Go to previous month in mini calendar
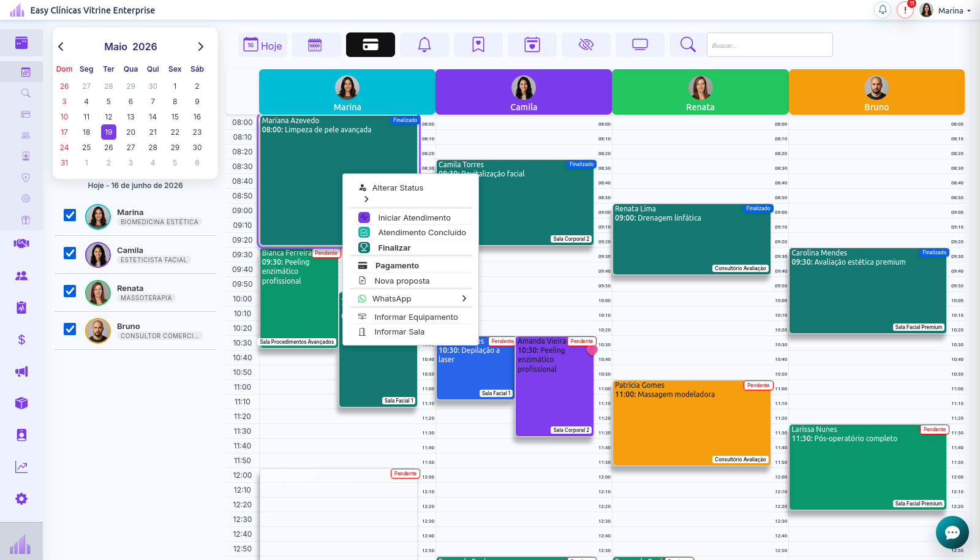The width and height of the screenshot is (980, 560). point(61,47)
